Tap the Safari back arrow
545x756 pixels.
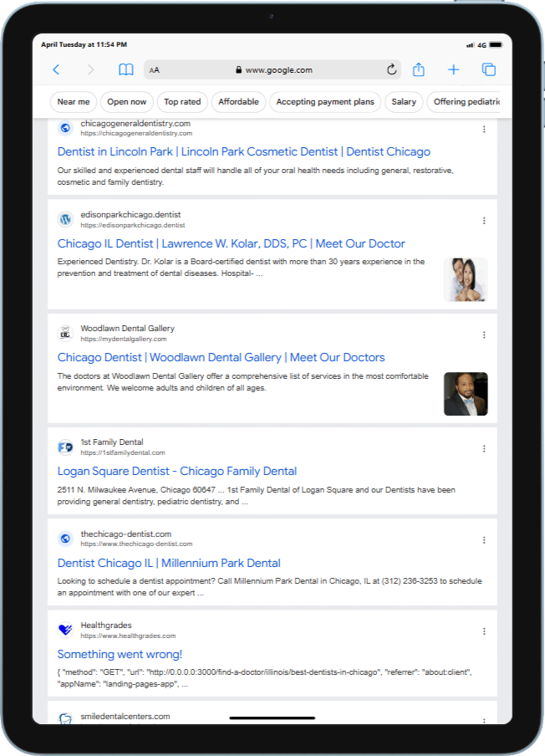(x=56, y=70)
